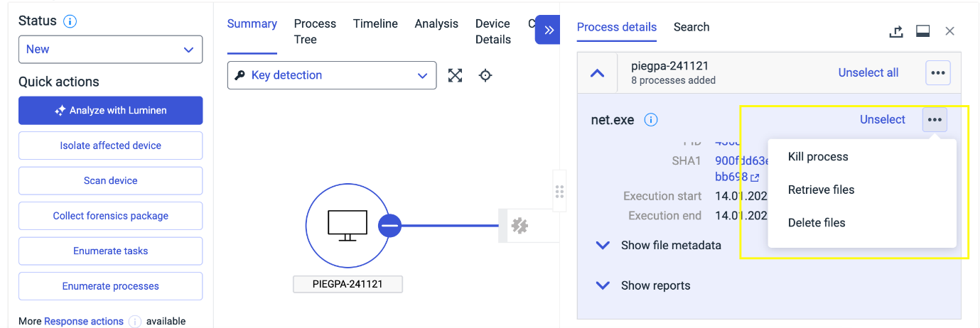Open the Key detection dropdown
The height and width of the screenshot is (328, 980).
point(332,75)
